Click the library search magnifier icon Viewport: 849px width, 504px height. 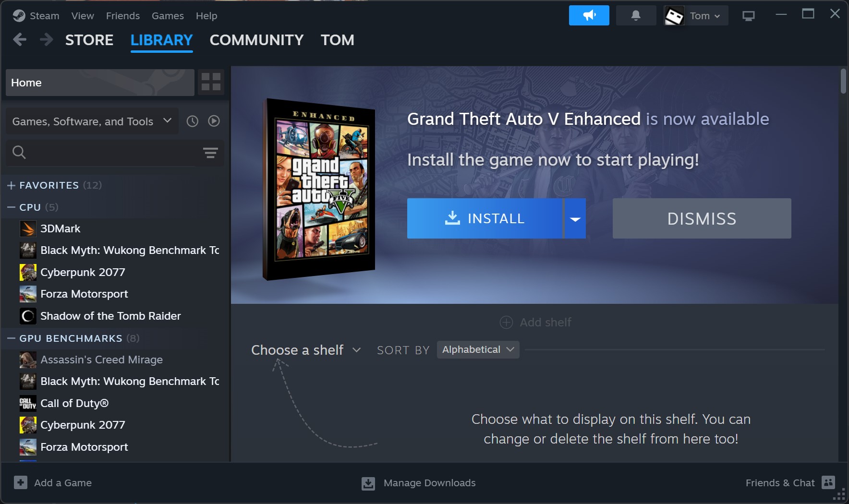[19, 152]
